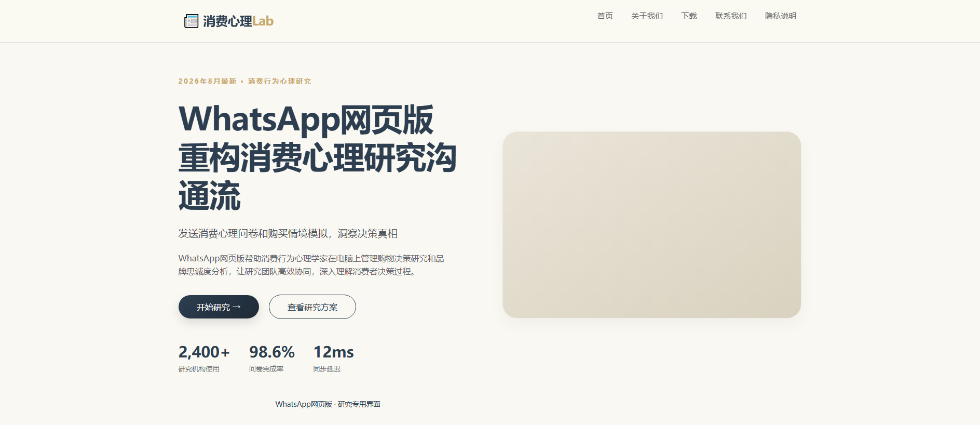Image resolution: width=980 pixels, height=425 pixels.
Task: Click the description paragraph starting WhatsApp网页版帮助
Action: (311, 265)
